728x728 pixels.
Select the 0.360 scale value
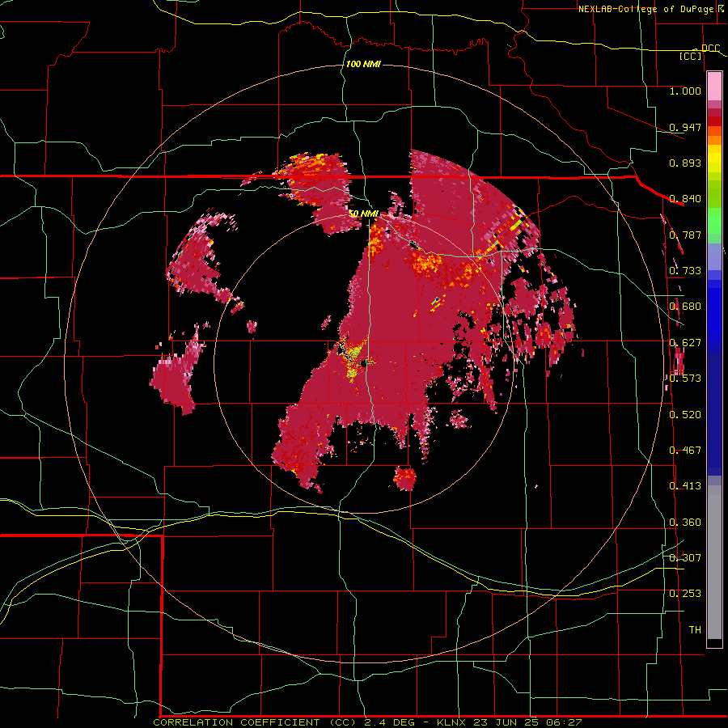(x=685, y=523)
